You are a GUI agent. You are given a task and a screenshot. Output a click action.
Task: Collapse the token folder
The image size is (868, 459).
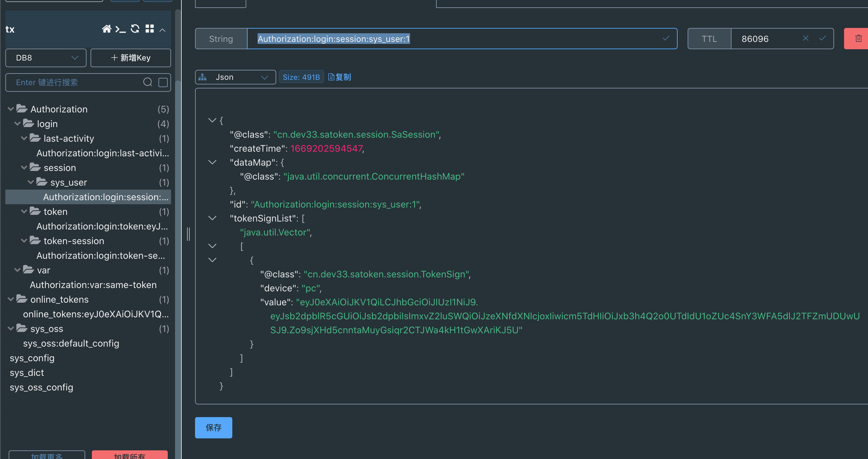[24, 212]
